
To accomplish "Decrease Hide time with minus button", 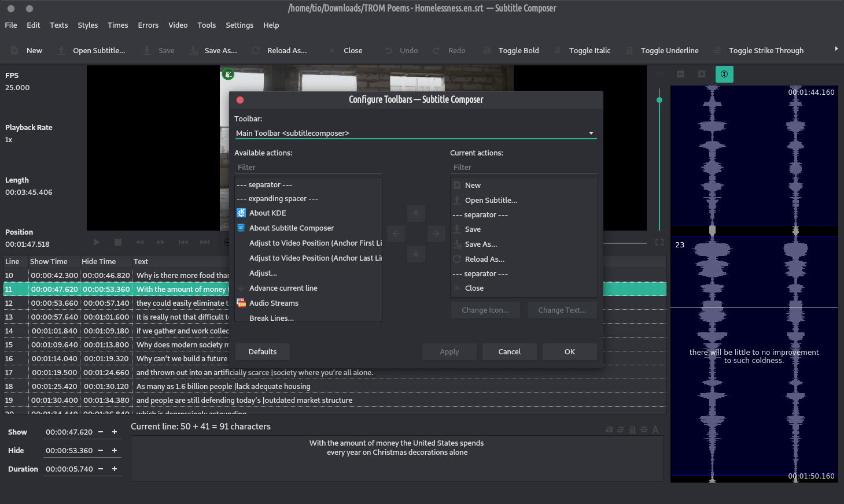I will (x=101, y=450).
